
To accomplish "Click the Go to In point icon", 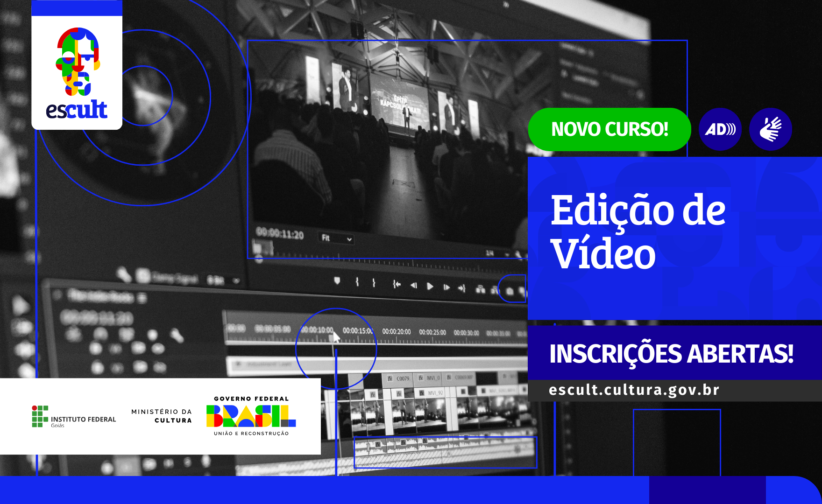I will click(x=397, y=284).
